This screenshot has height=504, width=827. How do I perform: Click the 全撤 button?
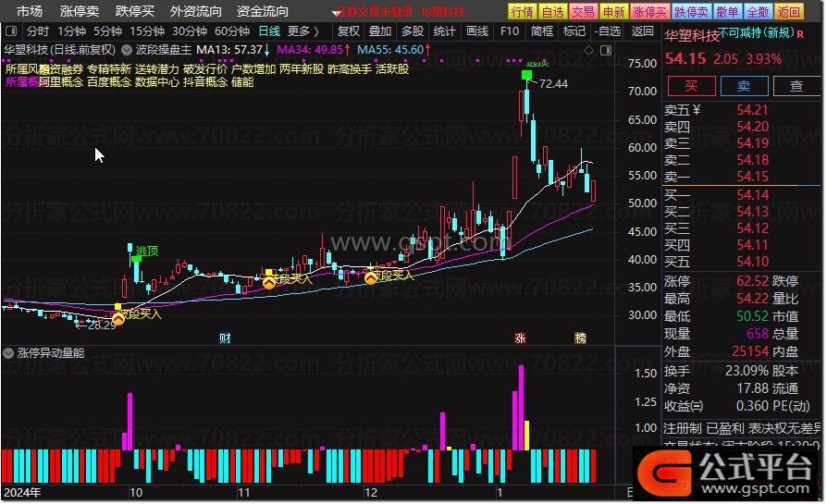[758, 12]
